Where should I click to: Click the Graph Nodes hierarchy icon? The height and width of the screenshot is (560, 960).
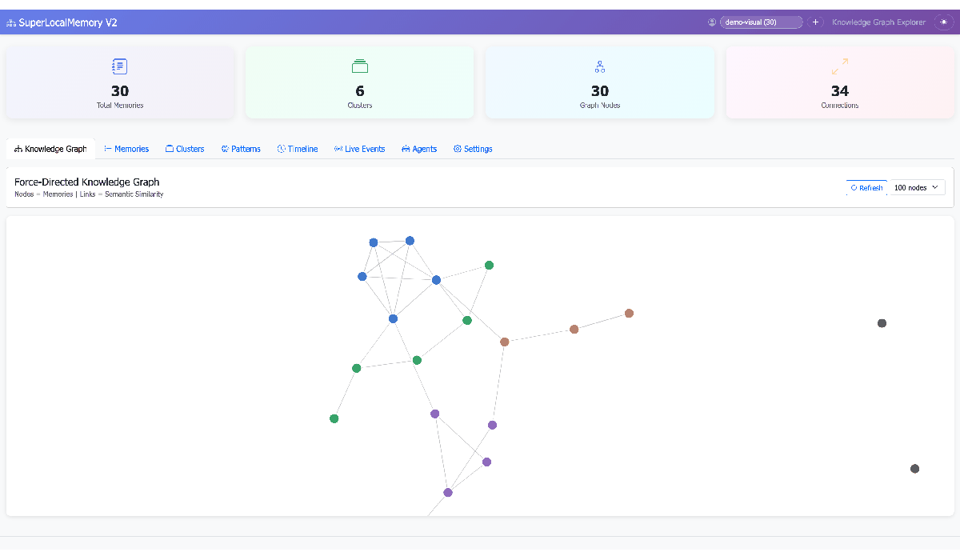pos(599,66)
